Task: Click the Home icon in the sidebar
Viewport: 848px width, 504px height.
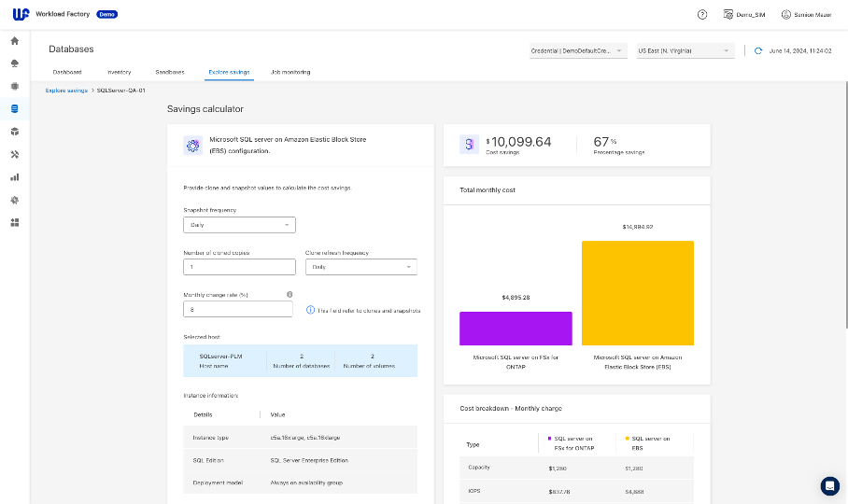Action: point(14,41)
